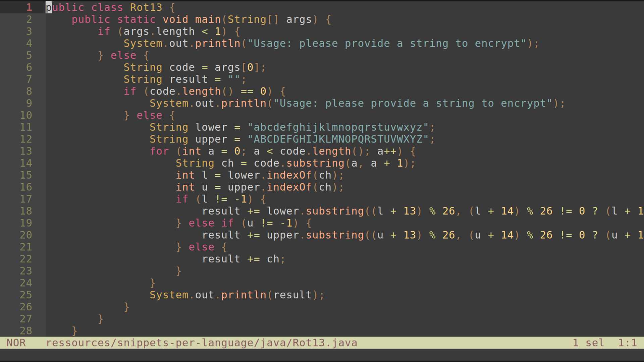The height and width of the screenshot is (362, 644).
Task: Click "result += ch;" on line 22
Action: 243,259
